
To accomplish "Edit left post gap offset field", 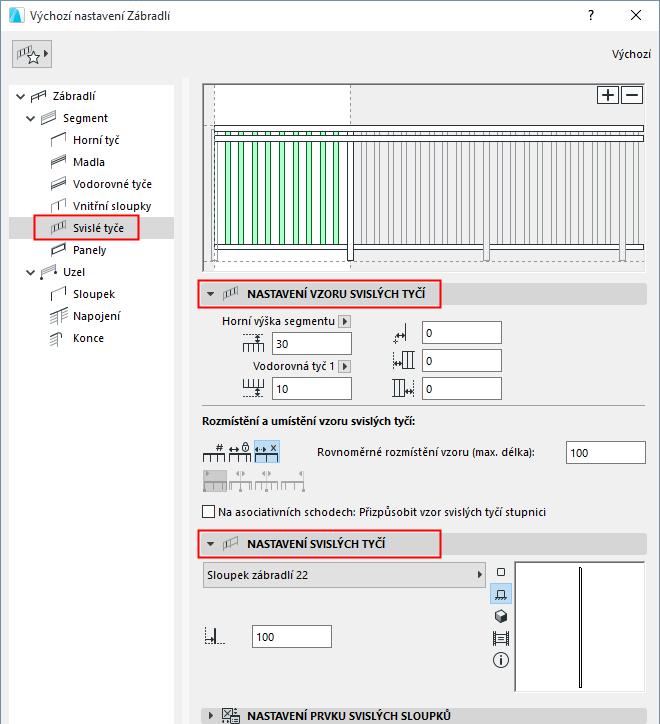I will [462, 361].
